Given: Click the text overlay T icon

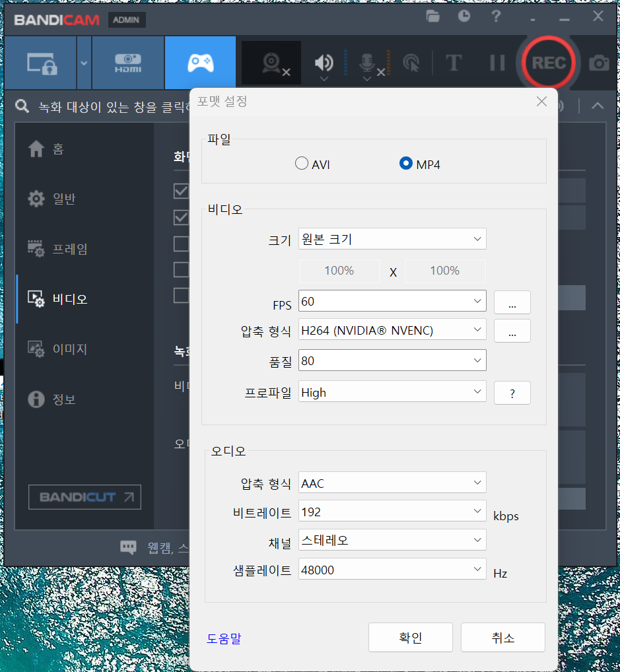Looking at the screenshot, I should [x=454, y=63].
